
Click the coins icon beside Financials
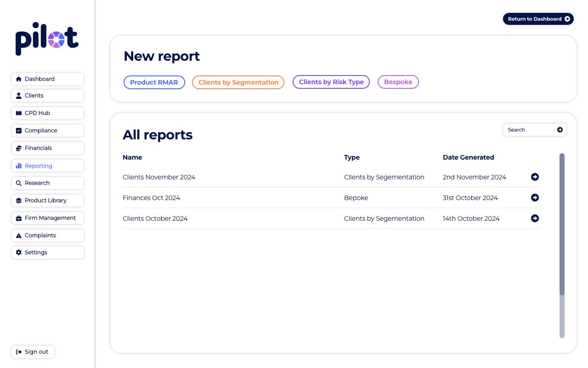(19, 148)
